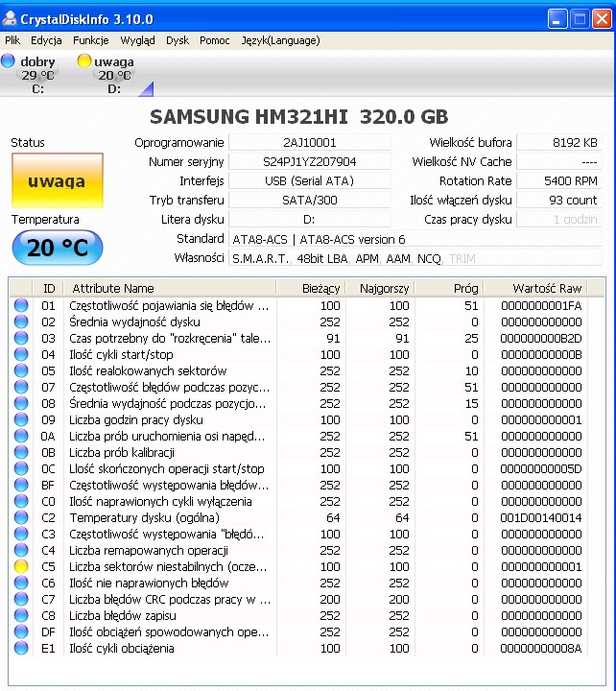Click status icon of attribute 05

(x=21, y=370)
